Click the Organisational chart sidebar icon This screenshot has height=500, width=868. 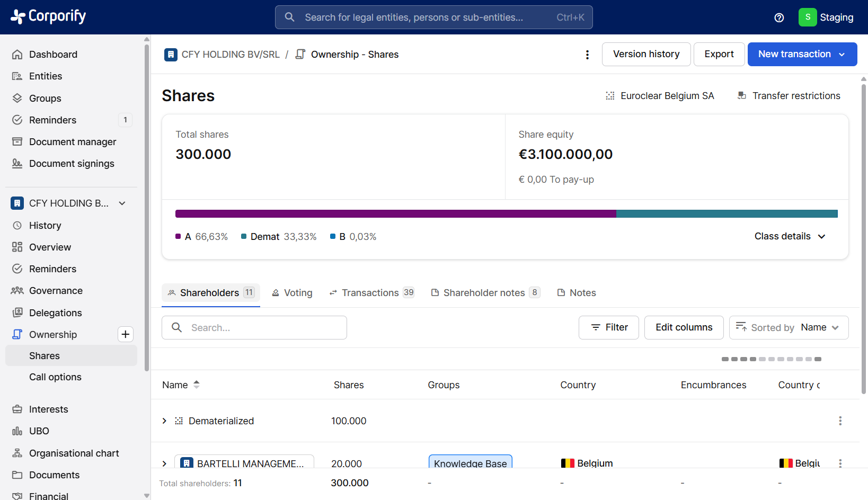point(17,453)
